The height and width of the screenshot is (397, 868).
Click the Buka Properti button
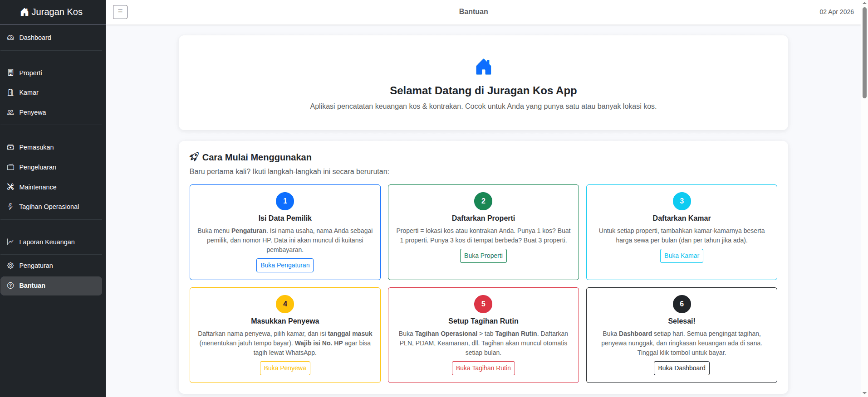coord(483,256)
